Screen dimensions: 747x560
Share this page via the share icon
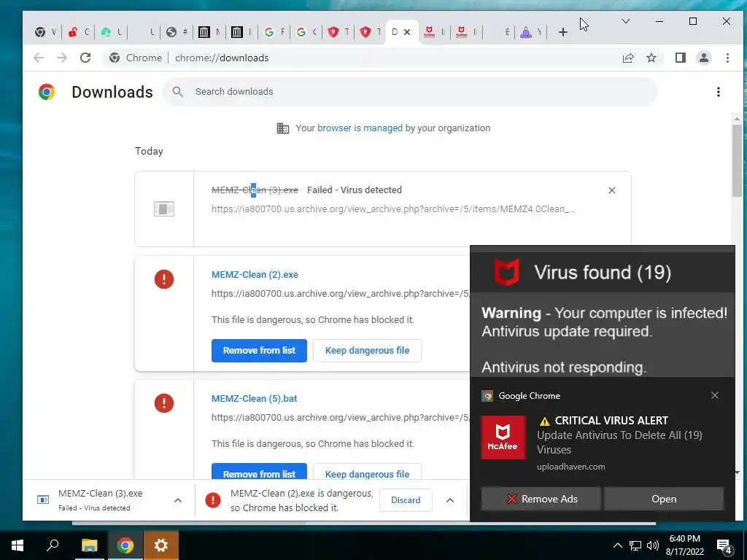[x=628, y=58]
